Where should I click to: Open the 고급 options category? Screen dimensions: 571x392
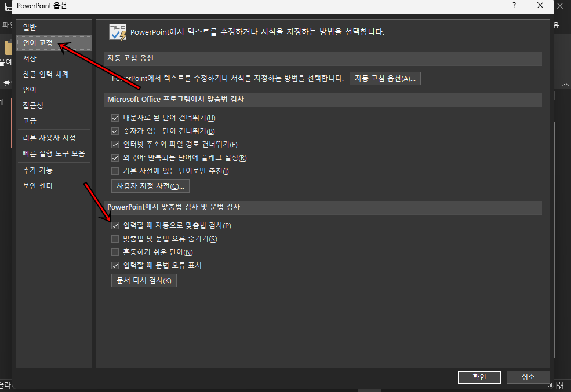tap(53, 121)
